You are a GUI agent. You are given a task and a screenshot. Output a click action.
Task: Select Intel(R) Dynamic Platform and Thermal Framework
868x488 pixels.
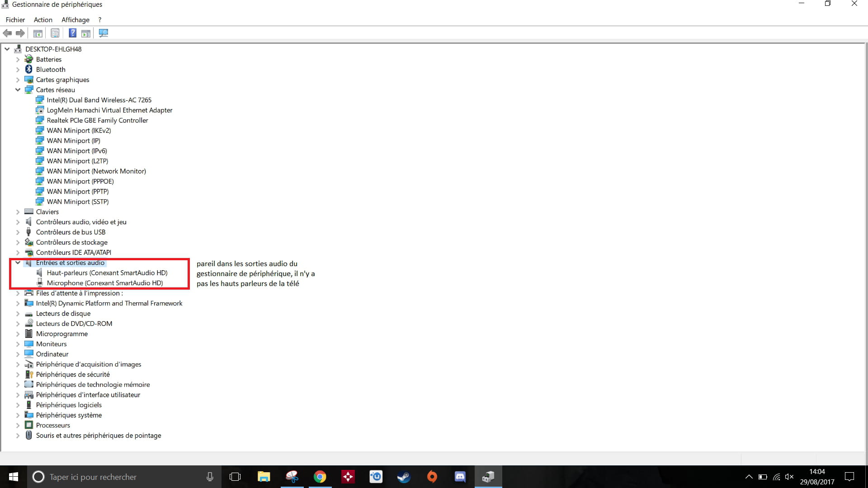(x=109, y=303)
